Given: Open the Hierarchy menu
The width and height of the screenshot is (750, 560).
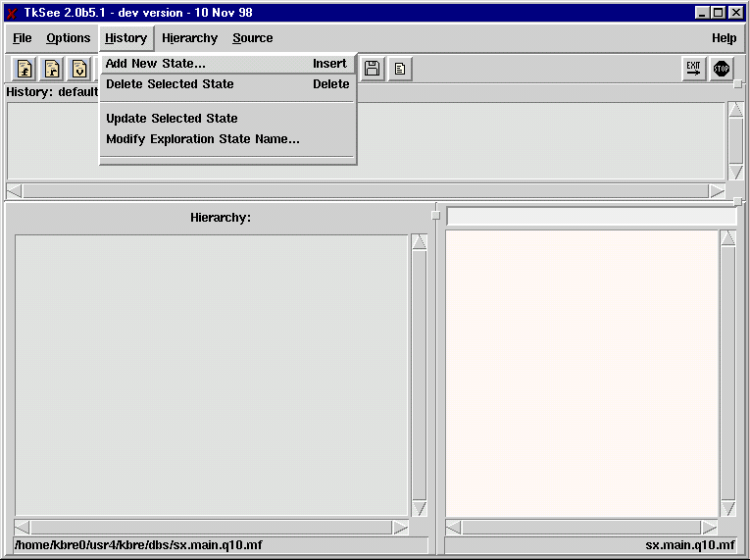Looking at the screenshot, I should (x=189, y=38).
